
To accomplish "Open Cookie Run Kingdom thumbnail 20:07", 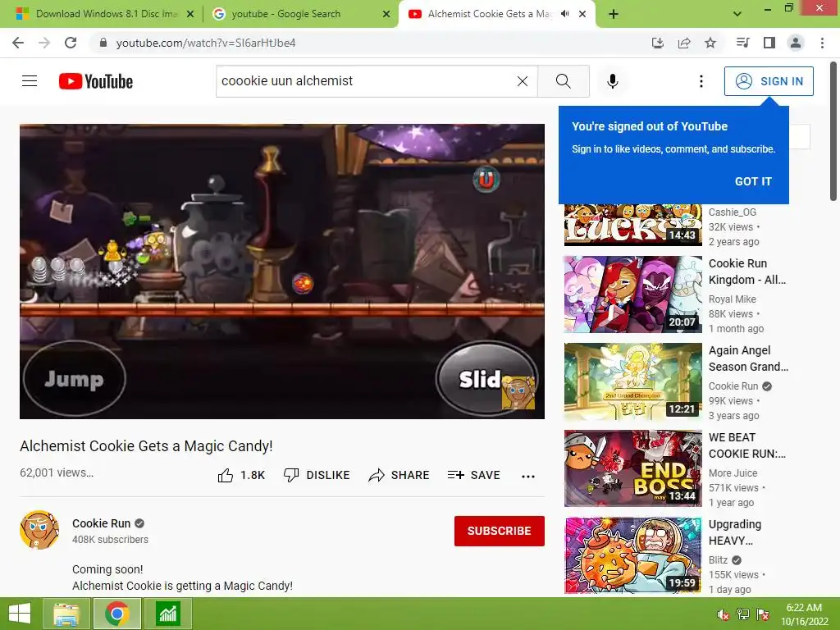I will (632, 294).
